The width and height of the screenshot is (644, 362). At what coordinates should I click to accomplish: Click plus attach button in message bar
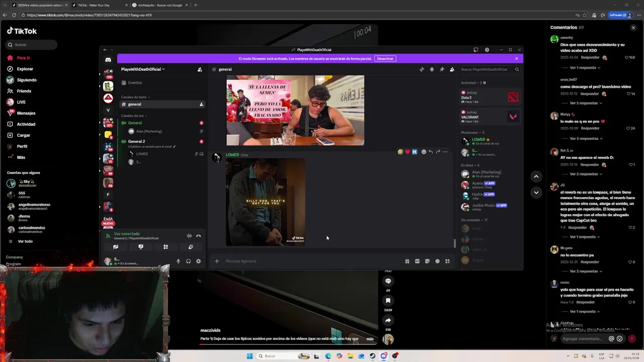tap(217, 261)
